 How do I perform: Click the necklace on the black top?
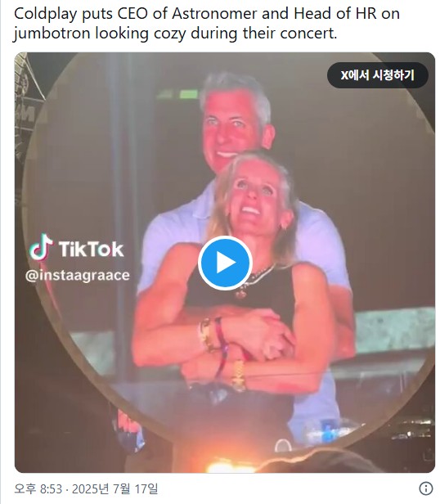tap(254, 280)
